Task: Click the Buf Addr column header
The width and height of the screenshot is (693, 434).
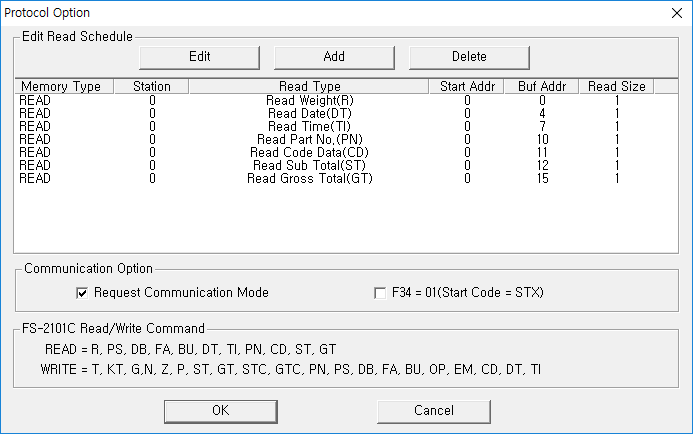Action: (x=541, y=87)
